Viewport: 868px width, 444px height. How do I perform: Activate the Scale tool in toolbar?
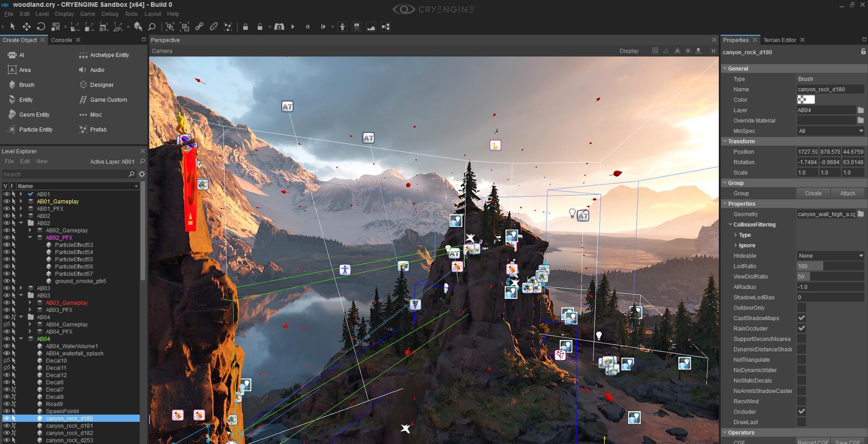56,27
